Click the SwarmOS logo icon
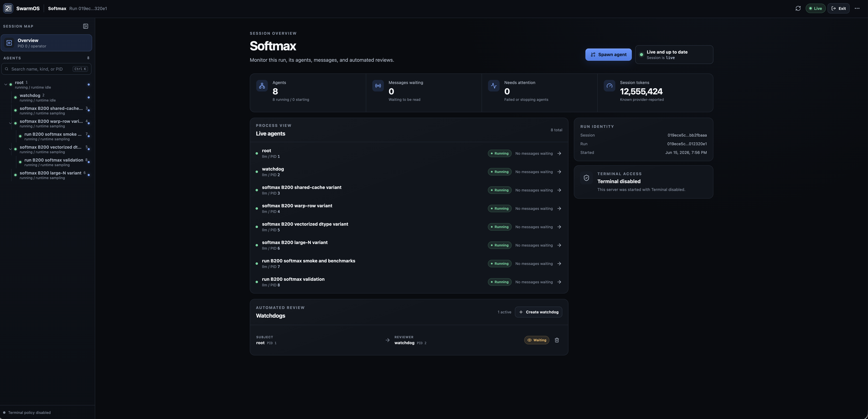This screenshot has height=419, width=868. coord(8,9)
